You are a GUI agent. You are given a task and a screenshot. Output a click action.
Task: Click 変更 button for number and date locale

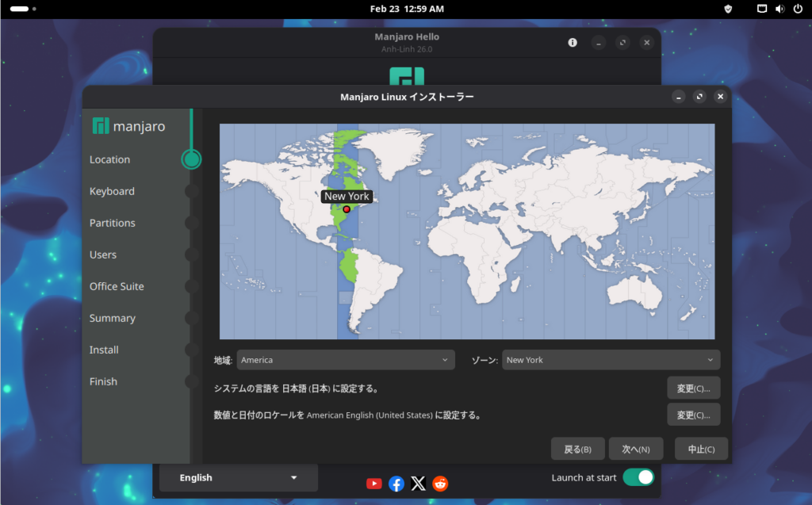(x=694, y=415)
